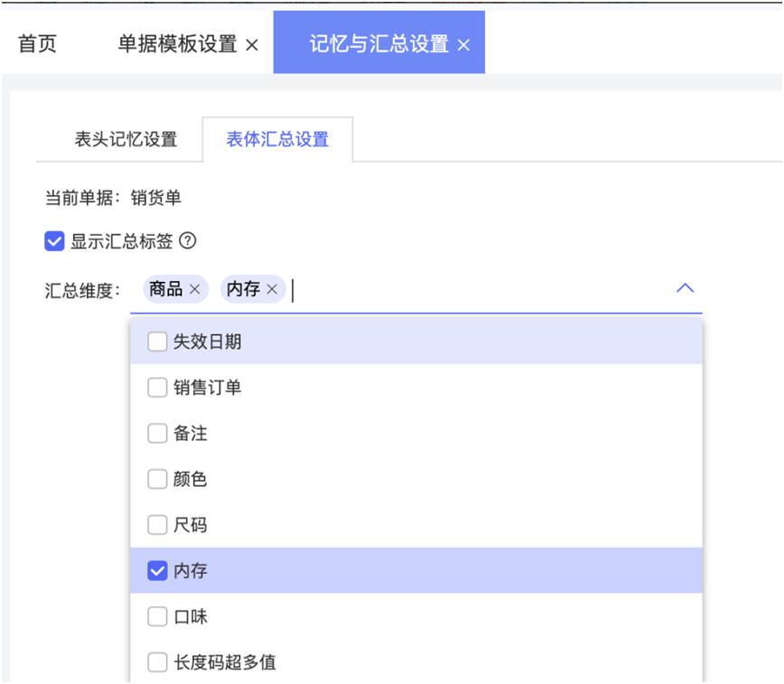
Task: Tick the 尺码 checkbox
Action: tap(157, 525)
